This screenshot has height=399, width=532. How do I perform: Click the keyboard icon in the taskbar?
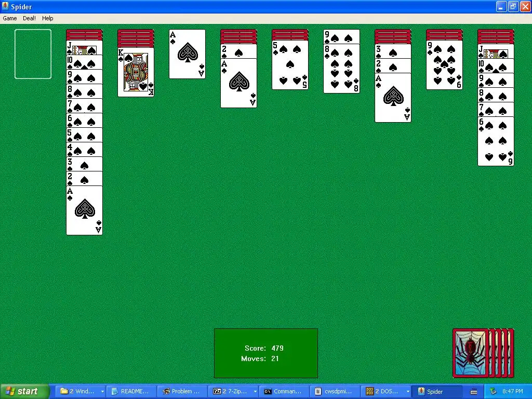click(x=474, y=392)
